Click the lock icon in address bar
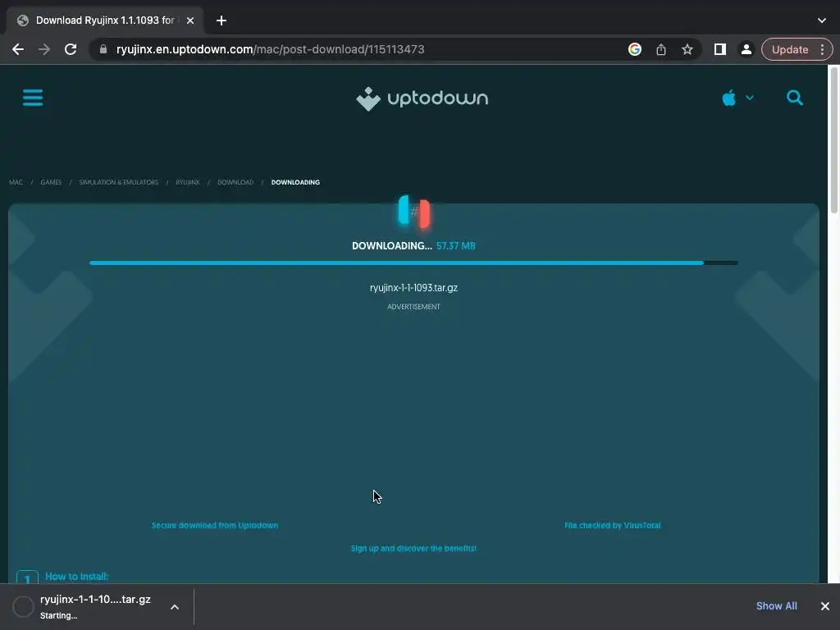This screenshot has height=630, width=840. (x=103, y=49)
